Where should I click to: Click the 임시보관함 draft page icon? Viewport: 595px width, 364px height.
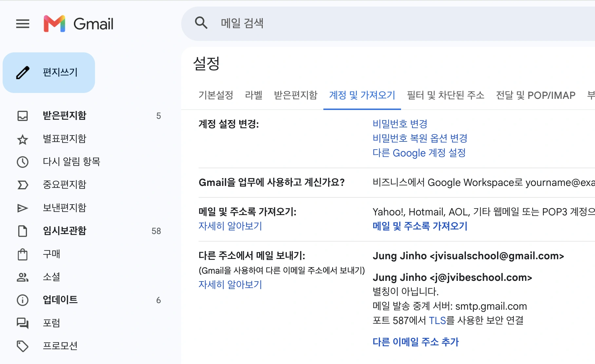point(23,231)
